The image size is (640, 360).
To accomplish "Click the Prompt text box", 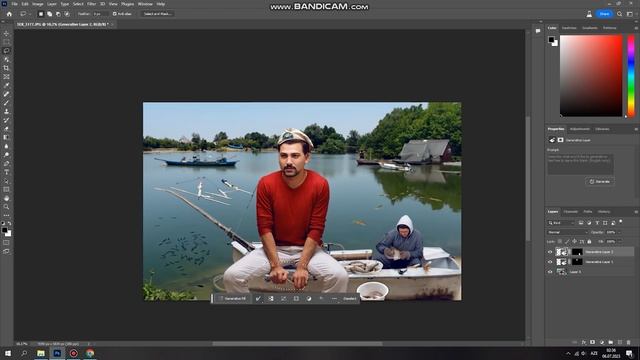I will [x=580, y=164].
